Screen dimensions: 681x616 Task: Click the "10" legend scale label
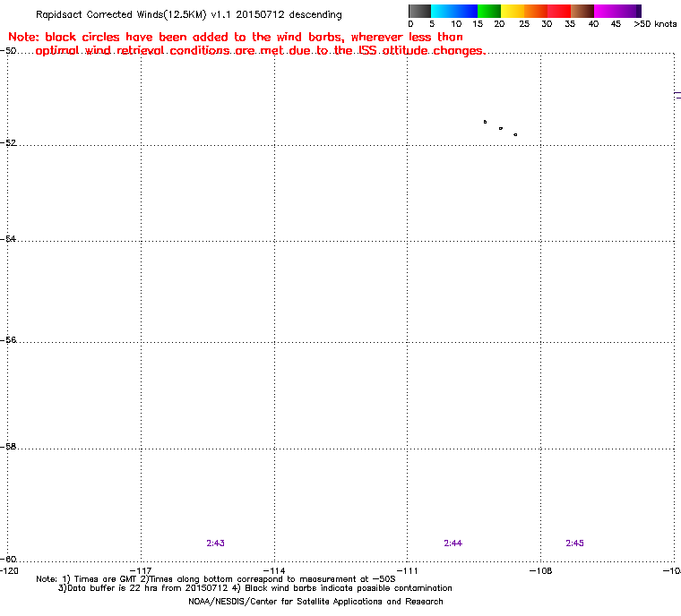pos(455,24)
